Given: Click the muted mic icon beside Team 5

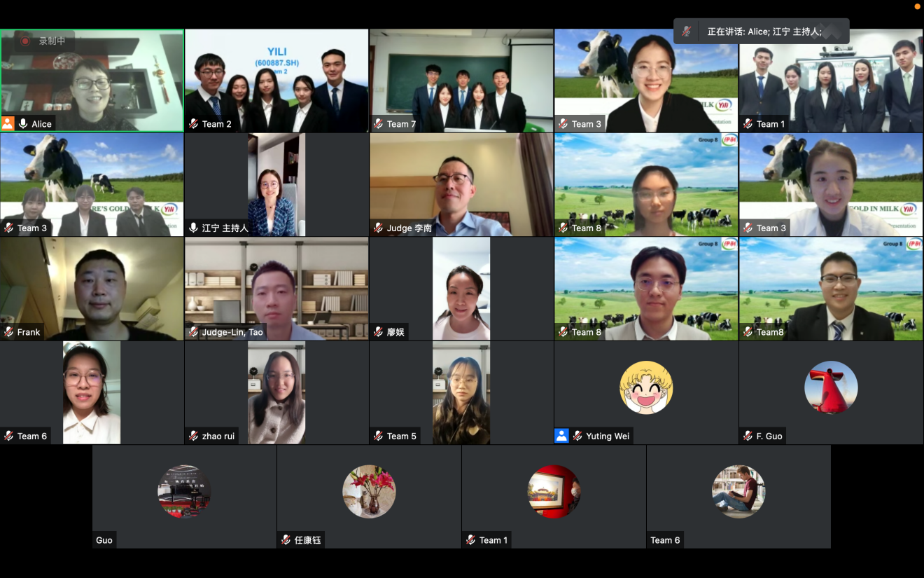Looking at the screenshot, I should pyautogui.click(x=378, y=436).
